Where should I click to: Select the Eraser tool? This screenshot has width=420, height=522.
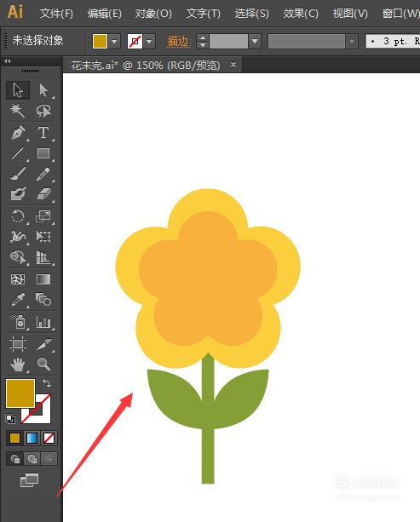tap(43, 194)
